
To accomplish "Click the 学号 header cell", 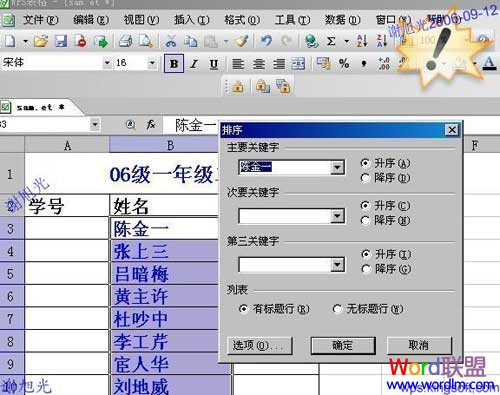I will point(67,206).
